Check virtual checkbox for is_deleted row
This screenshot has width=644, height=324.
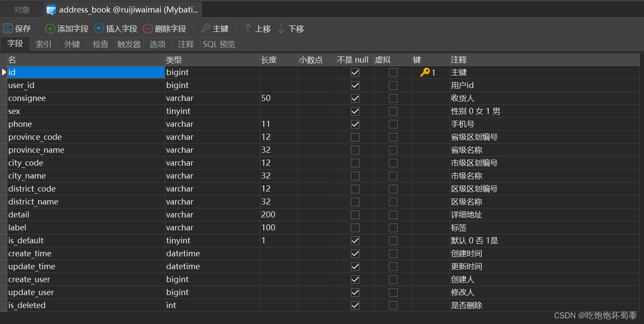coord(393,305)
